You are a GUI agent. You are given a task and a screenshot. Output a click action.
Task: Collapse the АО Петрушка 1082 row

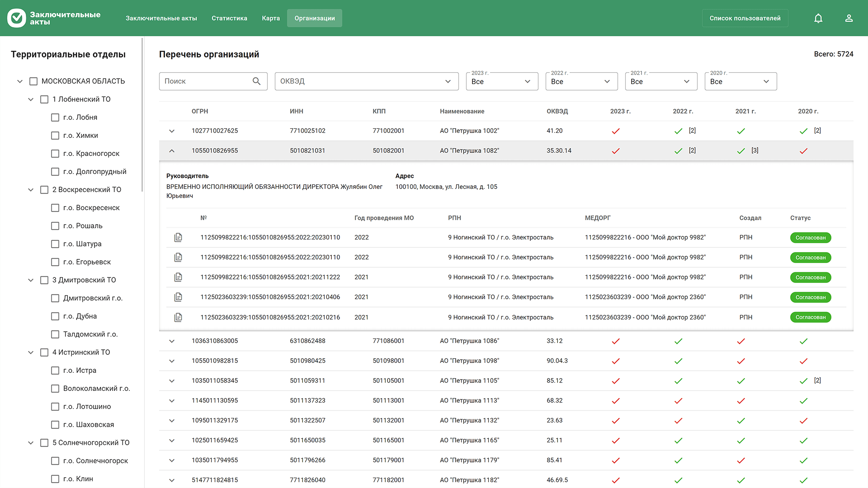click(x=172, y=151)
